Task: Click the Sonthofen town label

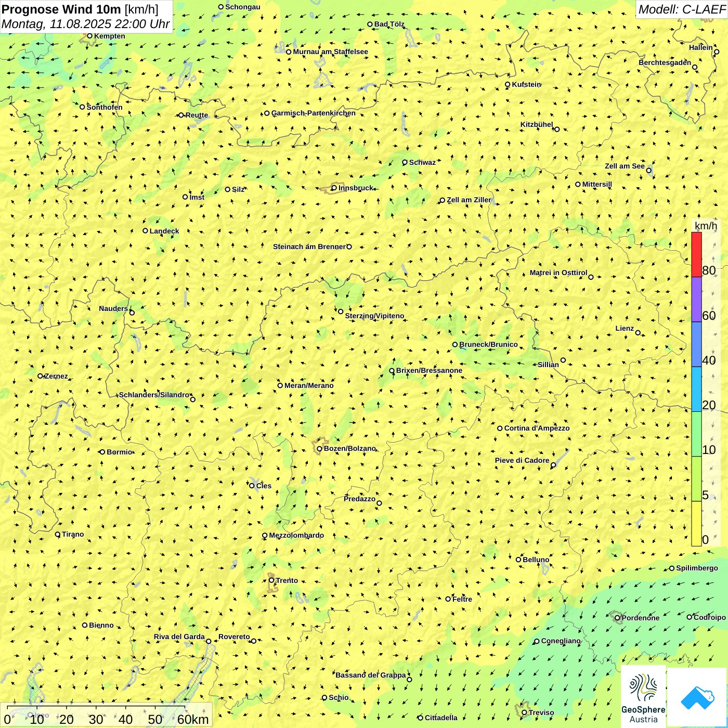Action: pyautogui.click(x=105, y=107)
